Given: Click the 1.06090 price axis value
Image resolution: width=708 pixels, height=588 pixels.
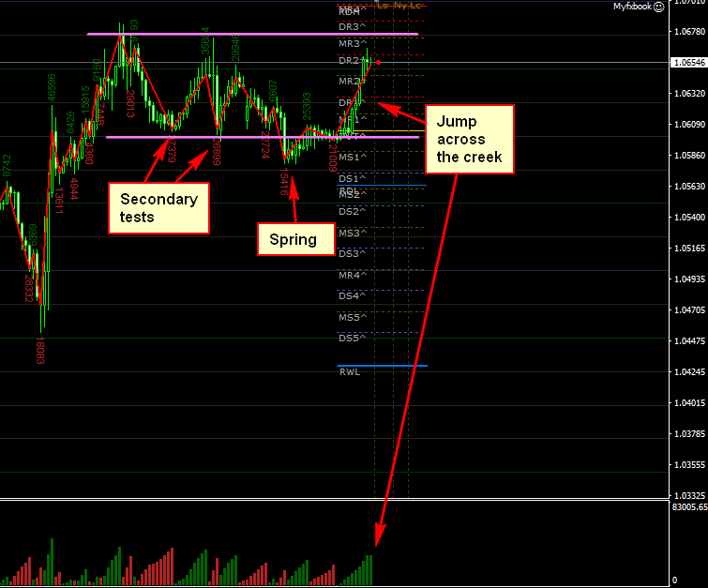Looking at the screenshot, I should 689,124.
